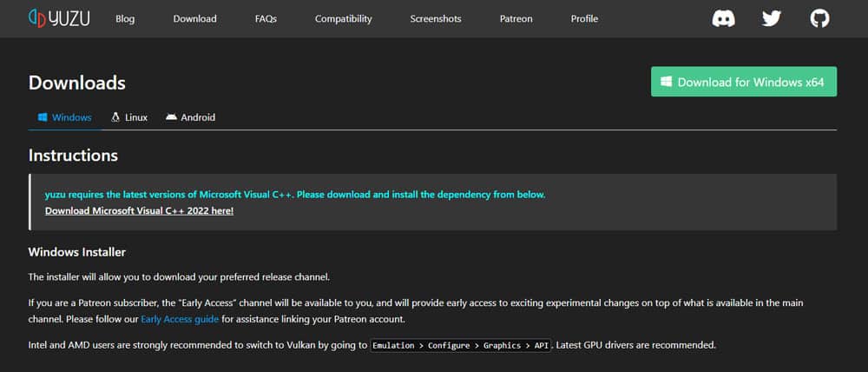868x372 pixels.
Task: Click the Windows logo in download button
Action: (x=666, y=82)
